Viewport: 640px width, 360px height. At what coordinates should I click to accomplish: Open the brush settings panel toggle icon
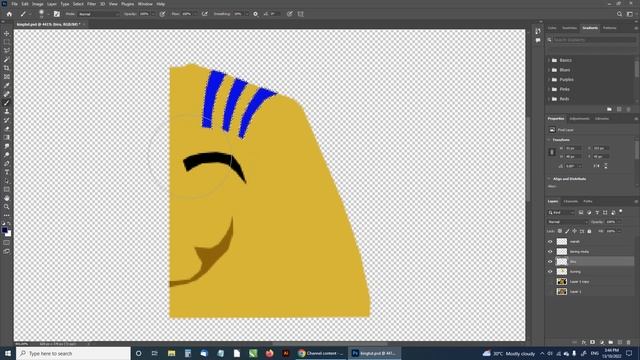pyautogui.click(x=57, y=14)
